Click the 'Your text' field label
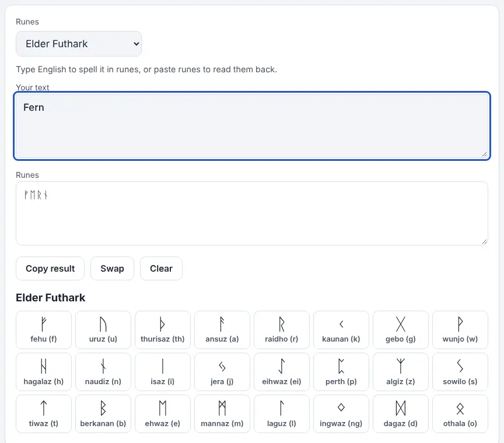 33,87
